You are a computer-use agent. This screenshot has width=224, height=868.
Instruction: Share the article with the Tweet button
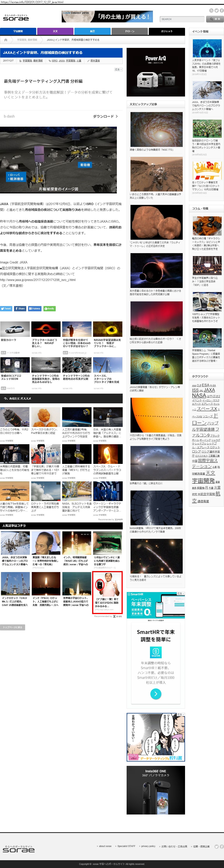pyautogui.click(x=6, y=308)
